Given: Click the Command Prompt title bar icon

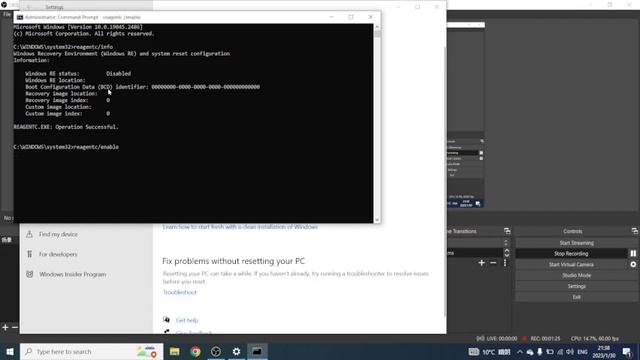Looking at the screenshot, I should pyautogui.click(x=20, y=17).
